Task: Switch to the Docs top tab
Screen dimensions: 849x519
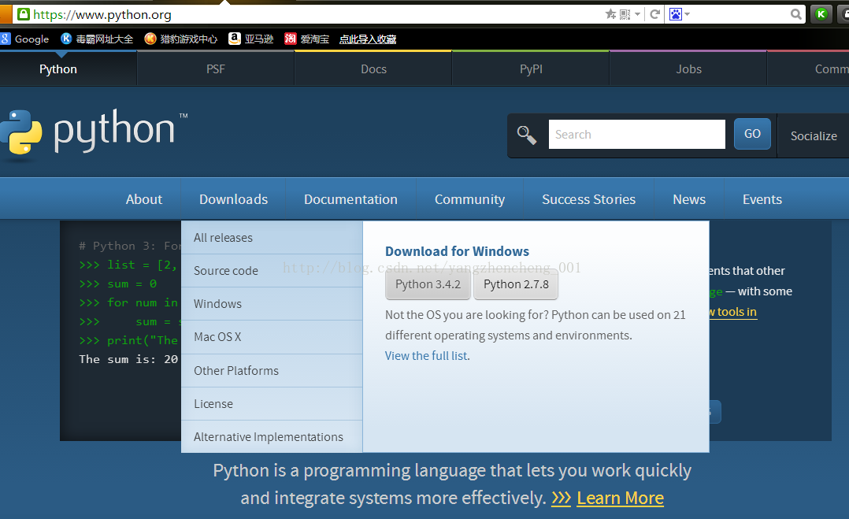Action: (x=374, y=69)
